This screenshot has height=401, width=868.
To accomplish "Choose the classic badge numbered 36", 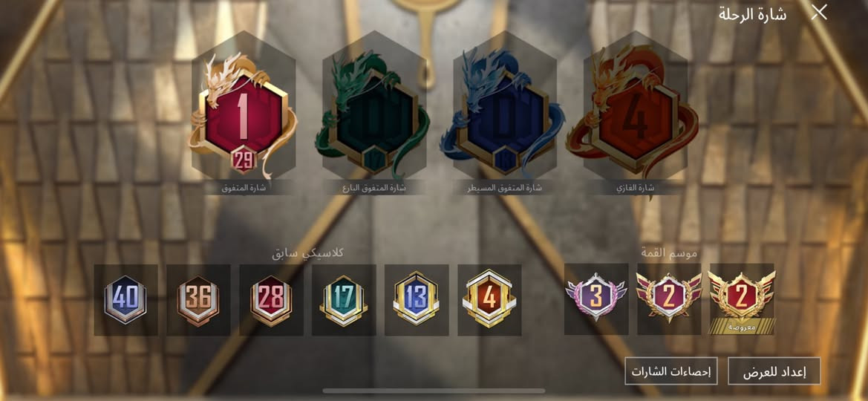I will tap(198, 300).
